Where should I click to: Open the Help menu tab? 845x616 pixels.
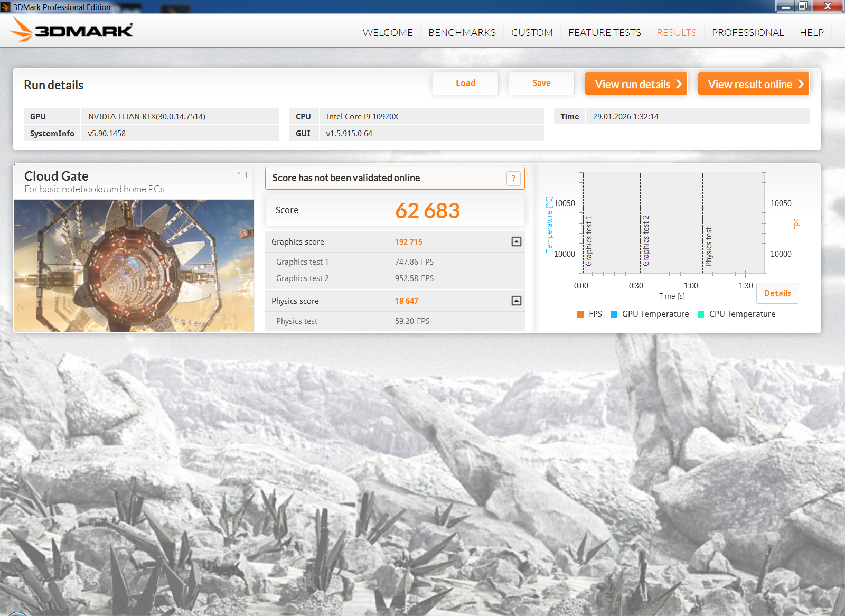point(811,33)
